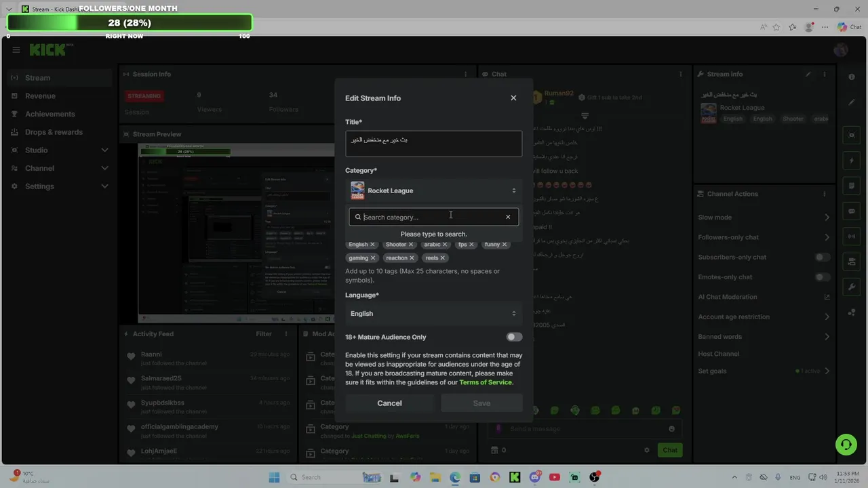Toggle Subscribers-only chat

coord(823,257)
